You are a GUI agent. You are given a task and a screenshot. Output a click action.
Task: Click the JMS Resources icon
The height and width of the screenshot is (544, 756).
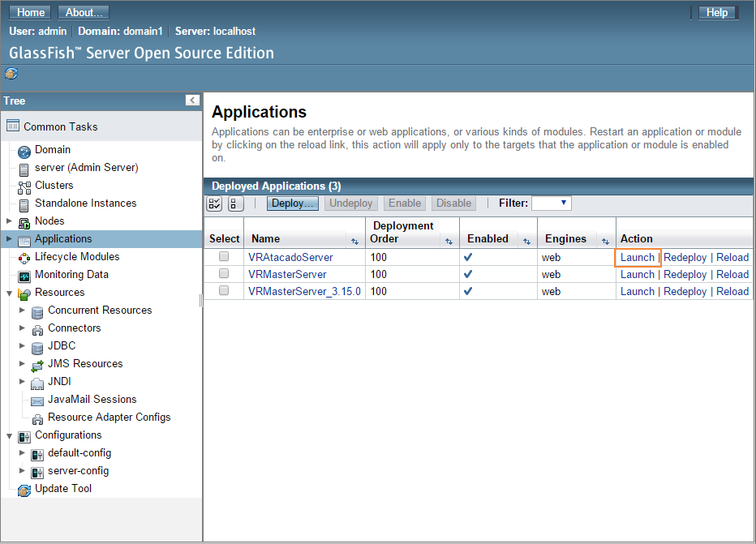tap(37, 366)
